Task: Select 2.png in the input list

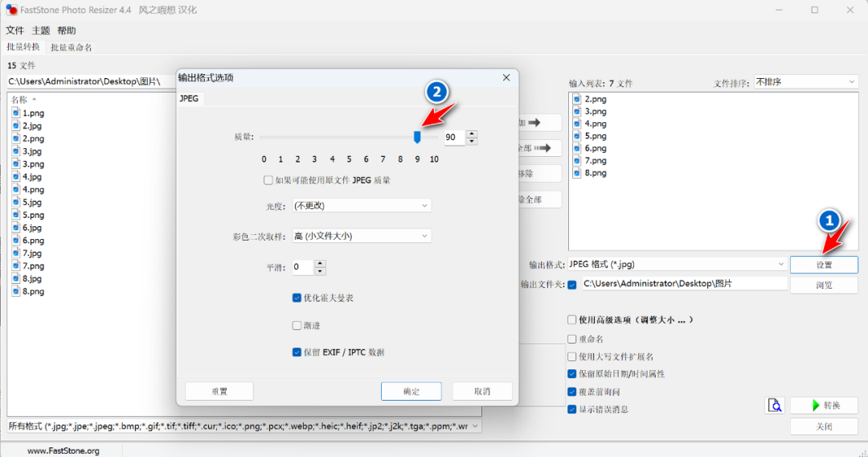Action: pos(590,99)
